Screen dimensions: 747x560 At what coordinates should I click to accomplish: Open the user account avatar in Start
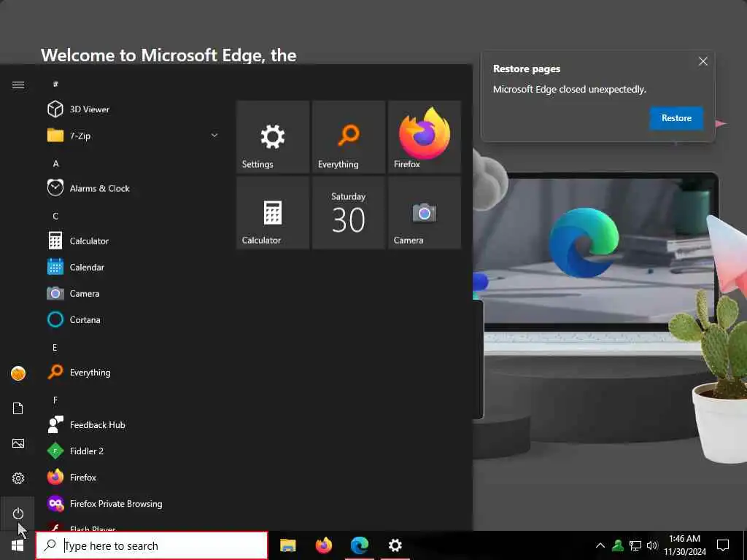[x=18, y=373]
